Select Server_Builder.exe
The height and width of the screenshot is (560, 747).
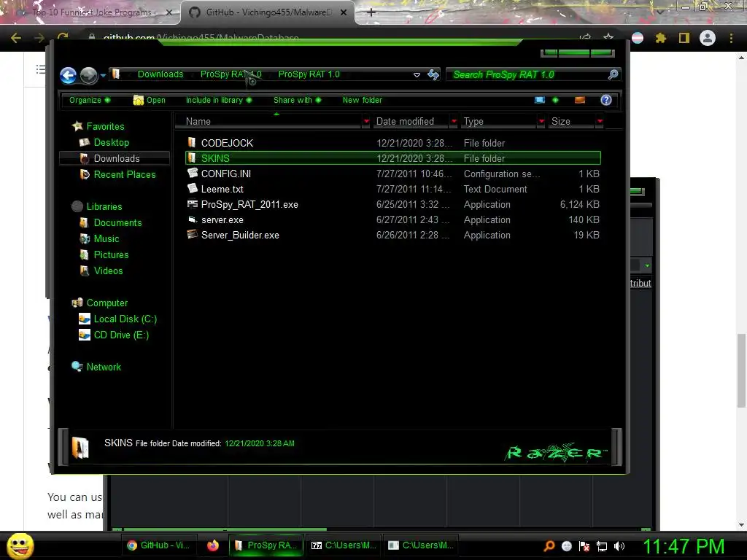coord(393,235)
